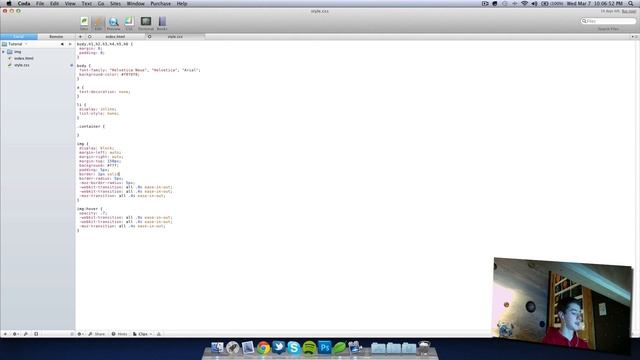This screenshot has width=640, height=360.
Task: Click the new tab plus button
Action: [80, 37]
